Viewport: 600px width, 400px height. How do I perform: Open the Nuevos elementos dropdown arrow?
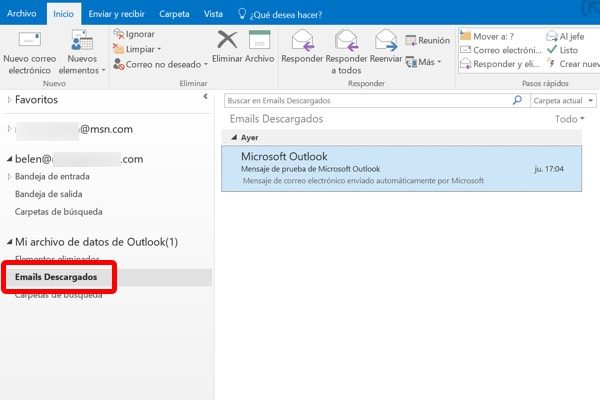(x=103, y=70)
